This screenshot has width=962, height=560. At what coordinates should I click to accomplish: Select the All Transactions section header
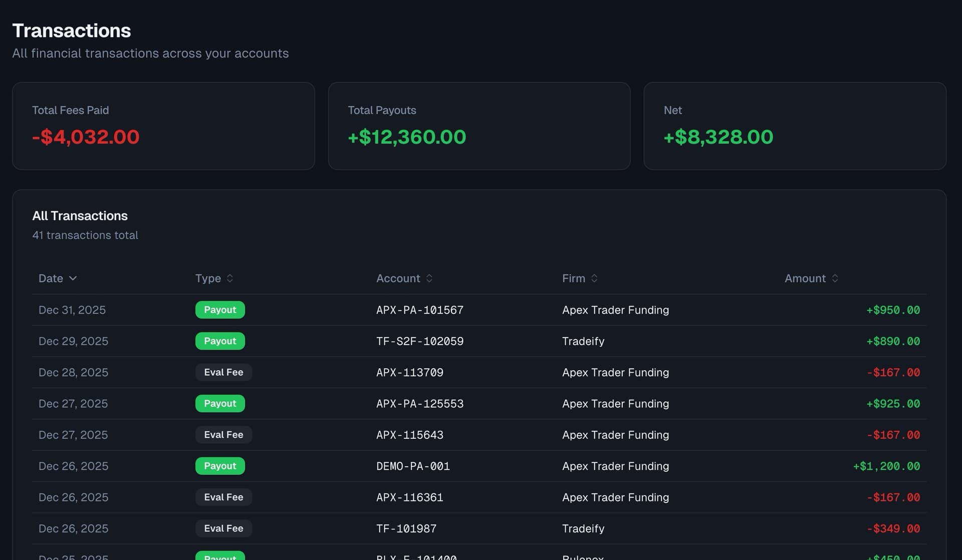coord(80,216)
